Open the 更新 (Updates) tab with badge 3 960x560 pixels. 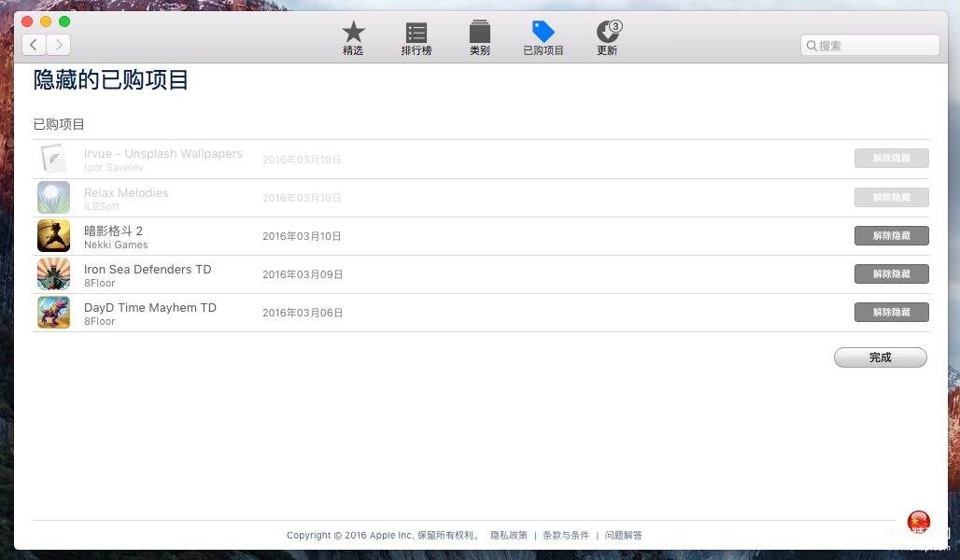(x=607, y=38)
